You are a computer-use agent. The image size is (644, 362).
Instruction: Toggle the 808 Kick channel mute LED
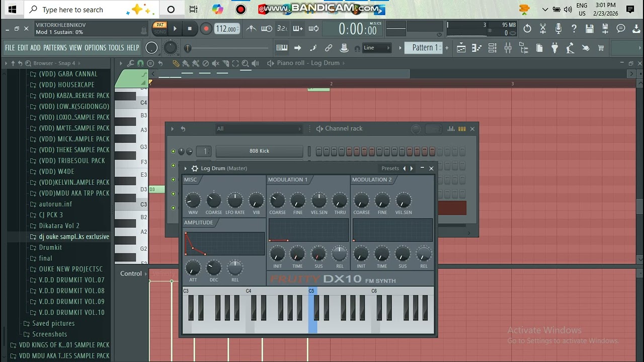[x=173, y=151]
